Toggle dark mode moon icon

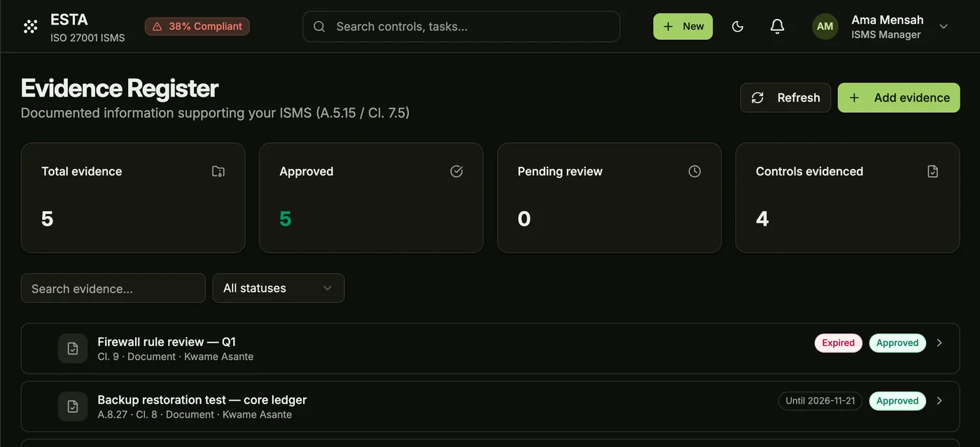(x=737, y=27)
